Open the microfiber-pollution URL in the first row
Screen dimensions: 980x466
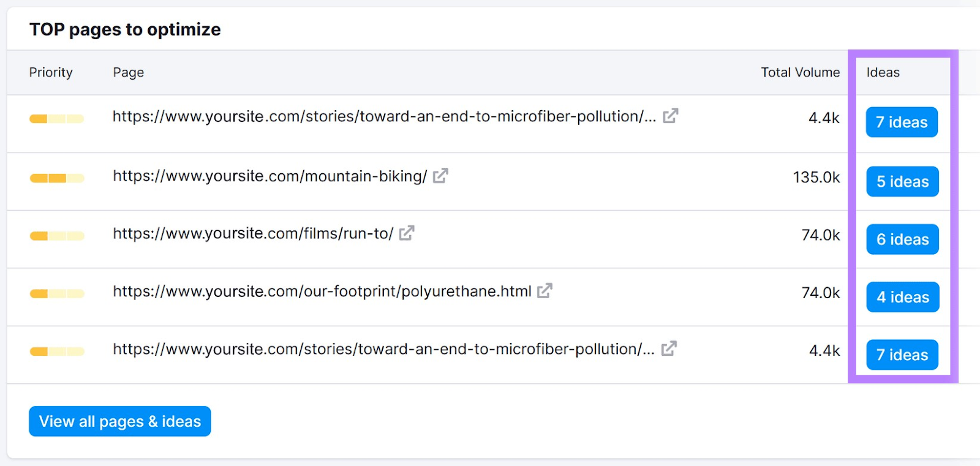point(384,116)
